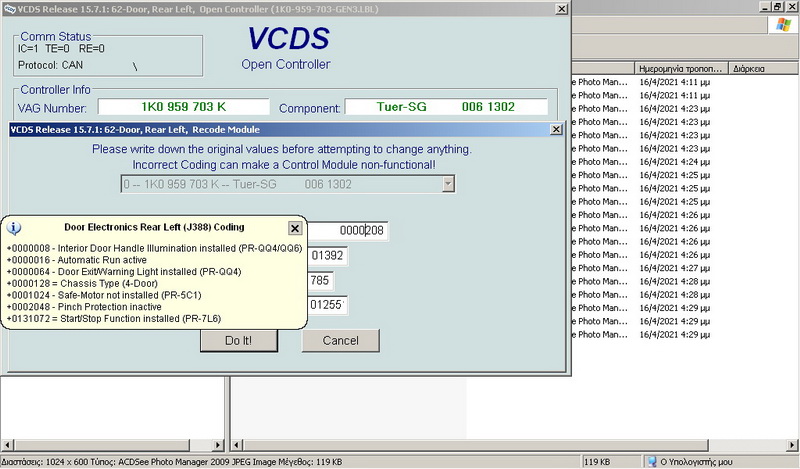The width and height of the screenshot is (800, 469).
Task: Click the VAG Number field 1K0 959 703 K
Action: point(184,107)
